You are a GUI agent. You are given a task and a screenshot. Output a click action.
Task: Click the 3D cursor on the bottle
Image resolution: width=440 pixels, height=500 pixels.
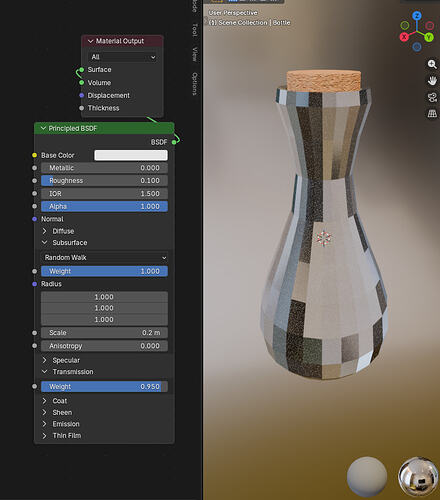click(323, 239)
